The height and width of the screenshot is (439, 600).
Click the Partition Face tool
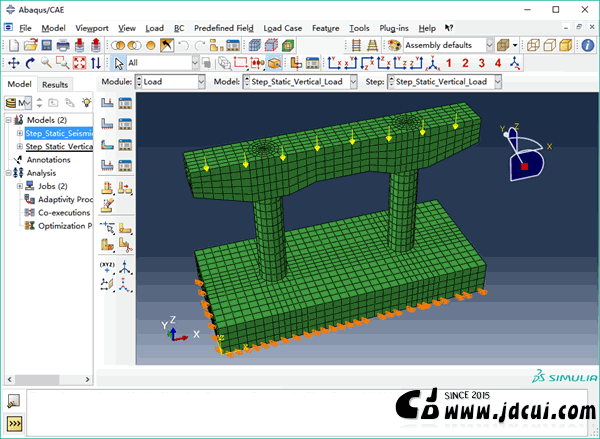click(125, 229)
